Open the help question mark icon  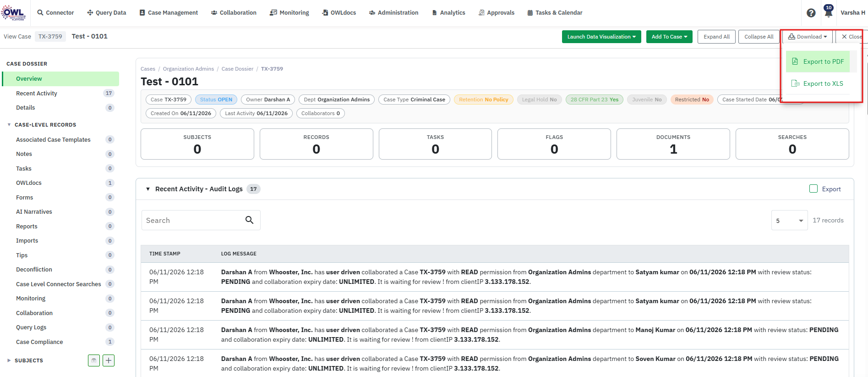811,13
